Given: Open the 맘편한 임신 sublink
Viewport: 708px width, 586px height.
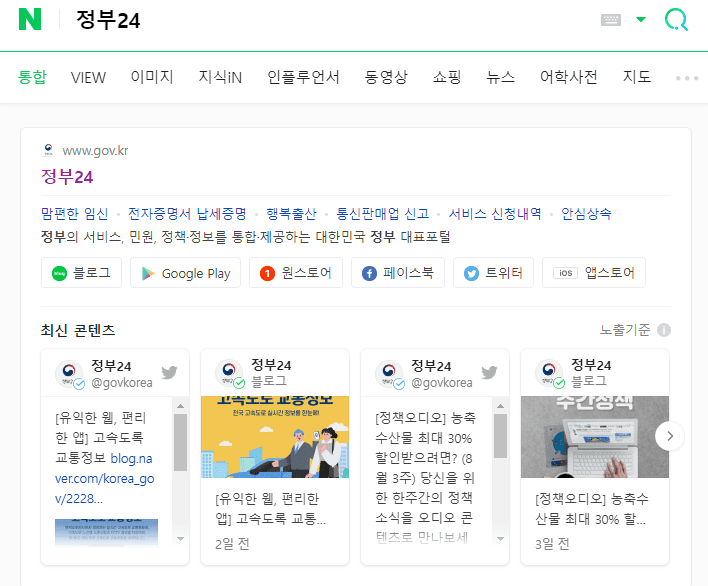Looking at the screenshot, I should [75, 214].
